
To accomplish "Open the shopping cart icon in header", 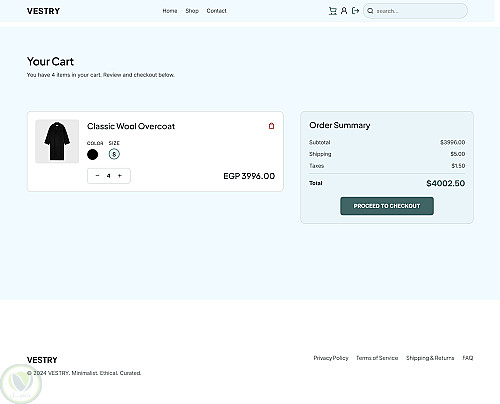I will point(332,11).
